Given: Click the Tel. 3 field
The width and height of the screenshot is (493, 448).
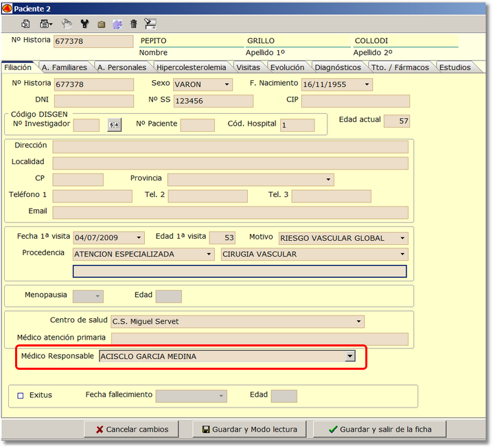Looking at the screenshot, I should [x=332, y=196].
